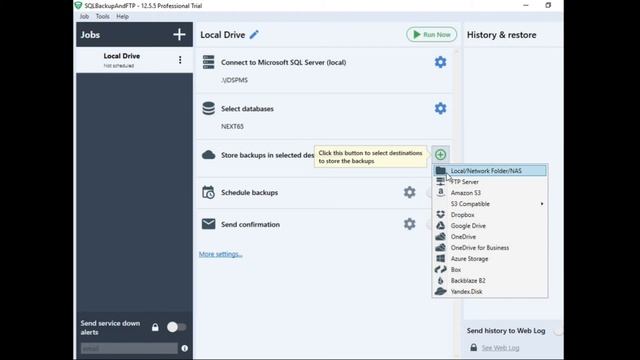The height and width of the screenshot is (360, 640).
Task: Select the Local Drive job
Action: pos(134,60)
